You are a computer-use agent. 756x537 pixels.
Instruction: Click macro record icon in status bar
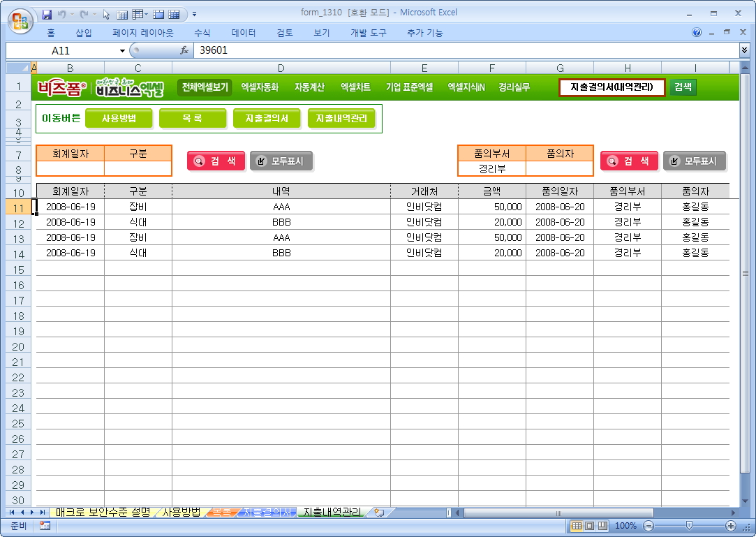(x=45, y=526)
